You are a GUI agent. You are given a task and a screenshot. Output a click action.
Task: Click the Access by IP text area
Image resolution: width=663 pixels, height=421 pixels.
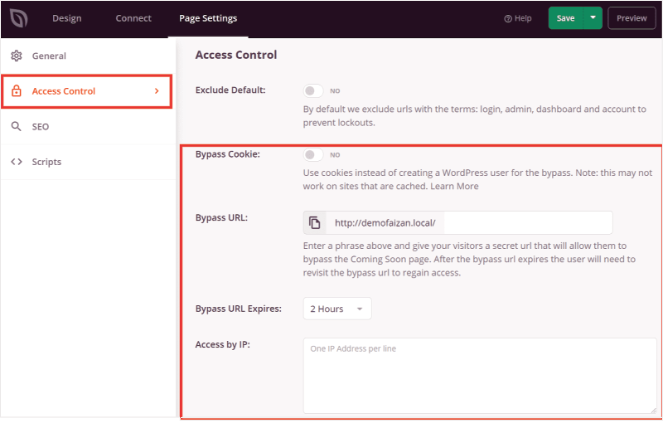pyautogui.click(x=479, y=375)
